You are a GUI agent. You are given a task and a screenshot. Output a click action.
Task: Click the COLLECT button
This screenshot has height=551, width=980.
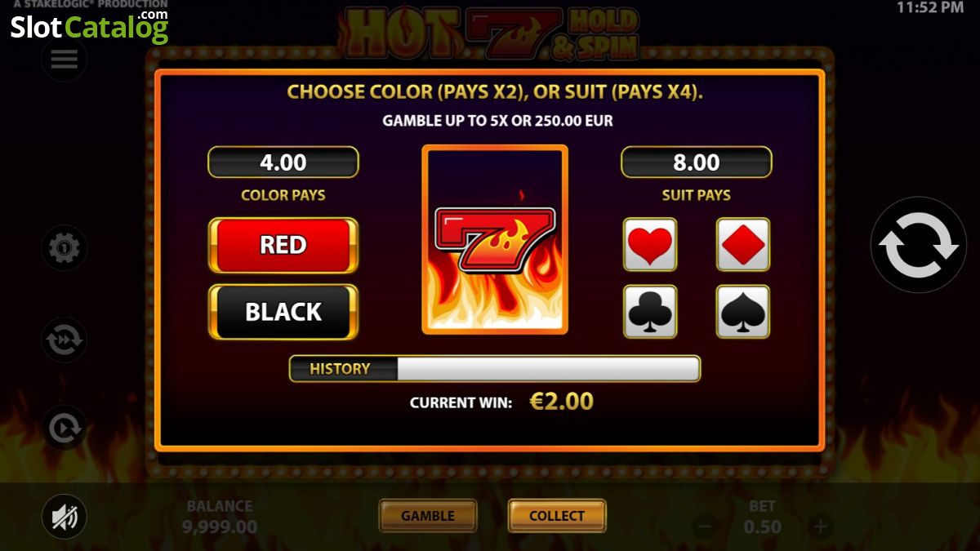point(557,516)
